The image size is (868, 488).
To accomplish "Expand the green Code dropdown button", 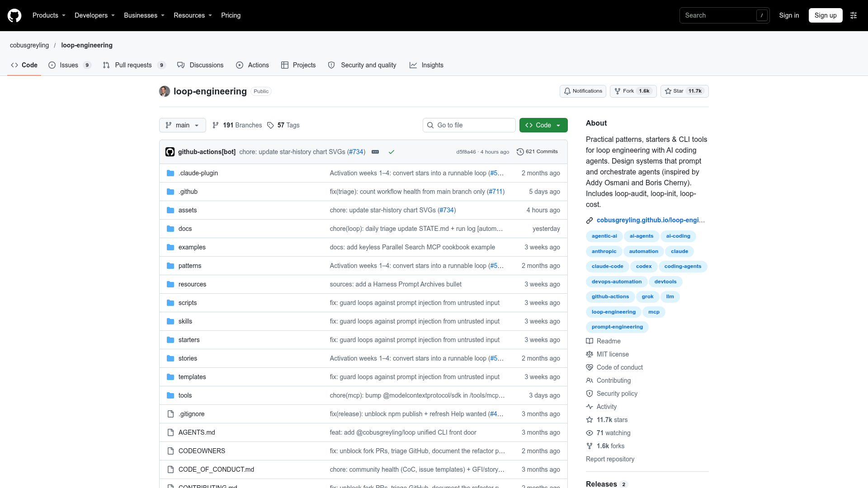I will [543, 125].
